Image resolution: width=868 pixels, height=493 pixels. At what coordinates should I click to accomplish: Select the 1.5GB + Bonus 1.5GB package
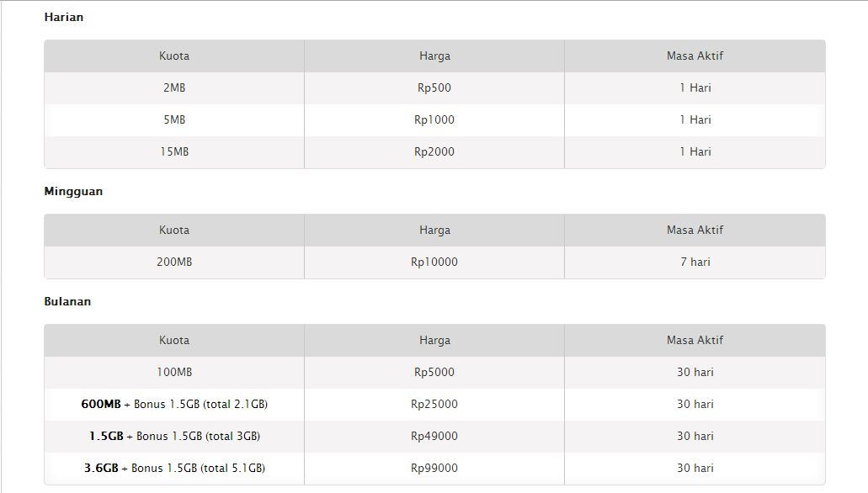coord(174,437)
